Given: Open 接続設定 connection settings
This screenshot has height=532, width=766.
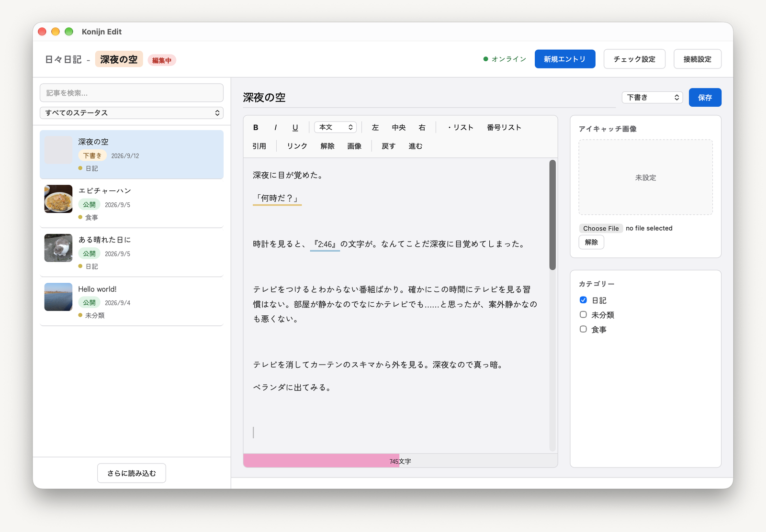Looking at the screenshot, I should [698, 59].
